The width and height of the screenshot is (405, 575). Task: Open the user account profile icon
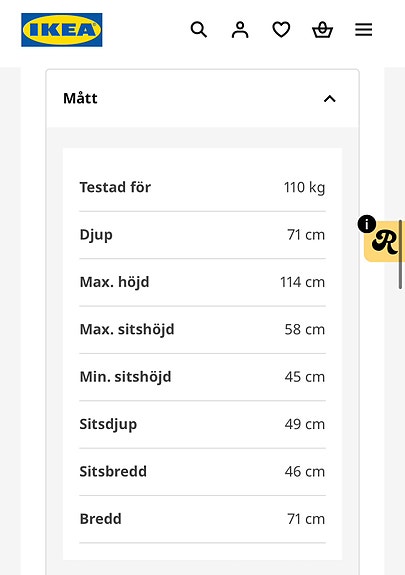pyautogui.click(x=240, y=30)
